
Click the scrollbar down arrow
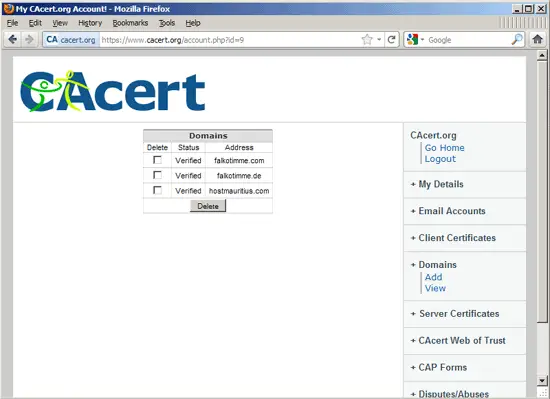pyautogui.click(x=542, y=380)
